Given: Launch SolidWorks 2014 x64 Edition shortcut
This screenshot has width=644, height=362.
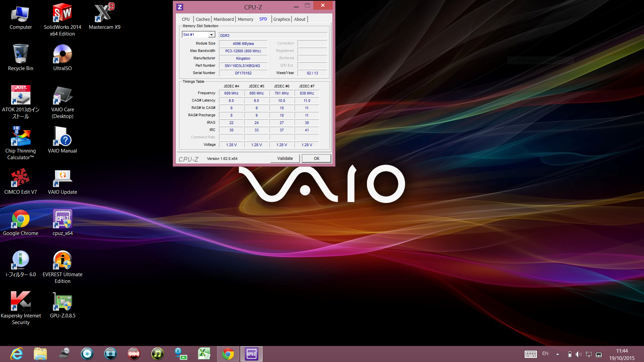Looking at the screenshot, I should [x=62, y=19].
